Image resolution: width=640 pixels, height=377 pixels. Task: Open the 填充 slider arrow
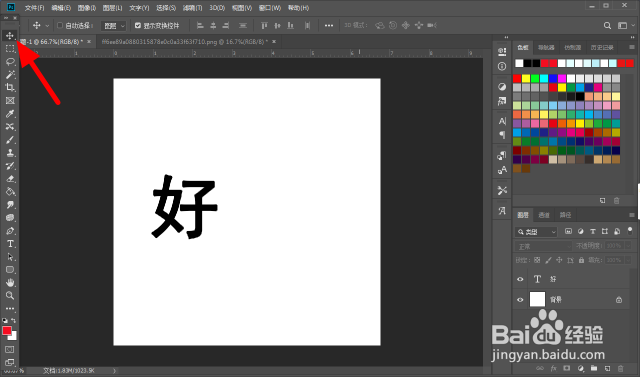coord(628,260)
